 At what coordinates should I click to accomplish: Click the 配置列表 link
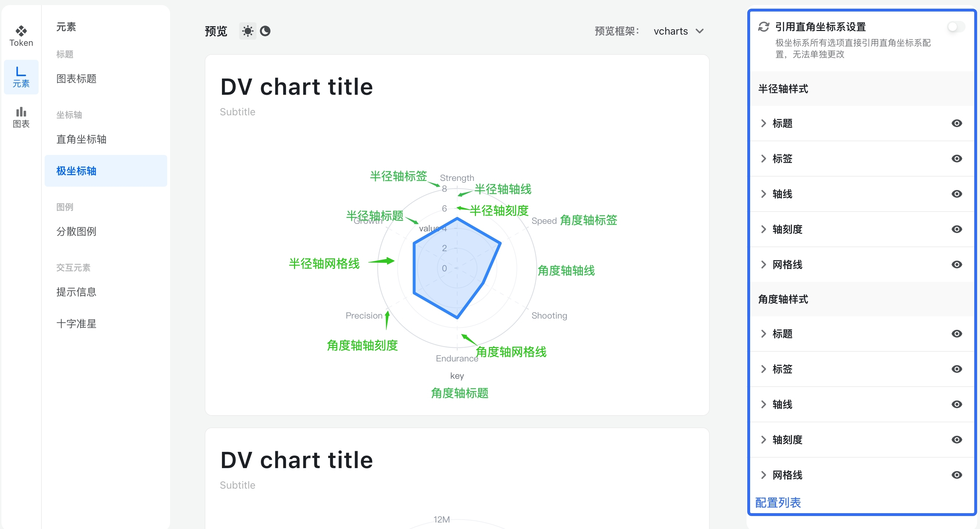click(778, 502)
